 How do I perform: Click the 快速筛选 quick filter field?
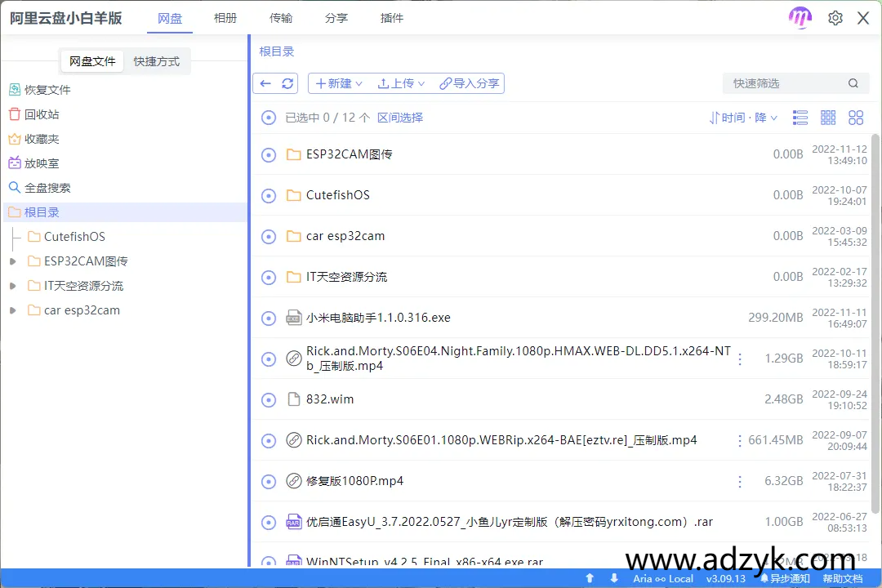[784, 82]
